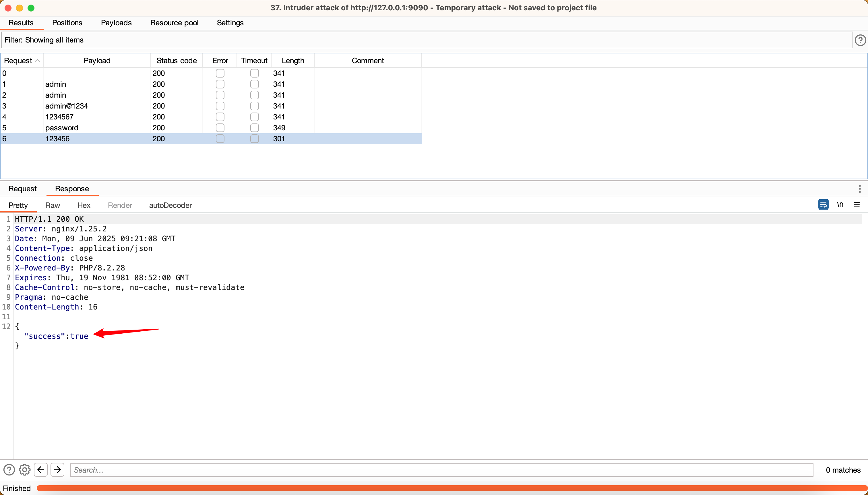Switch to the Hex view tab
The image size is (868, 495).
[84, 205]
